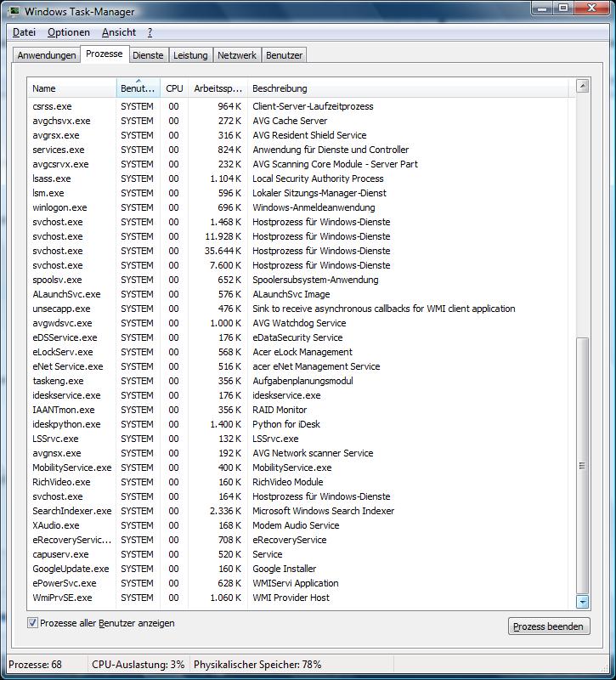
Task: Click 'CPU-Auslastung: 3%' status entry
Action: point(138,665)
